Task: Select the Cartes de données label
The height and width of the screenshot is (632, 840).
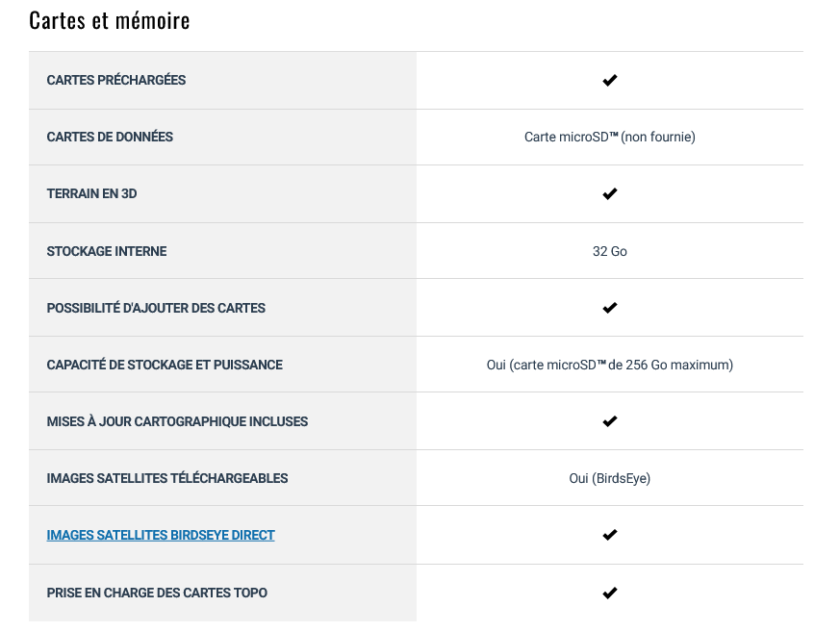Action: point(110,138)
